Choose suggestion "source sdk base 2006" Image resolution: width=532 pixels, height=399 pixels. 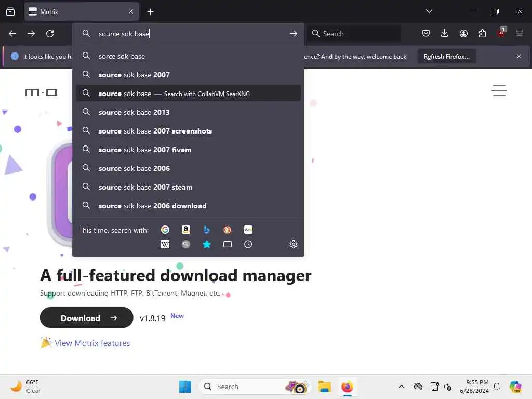[x=188, y=168]
